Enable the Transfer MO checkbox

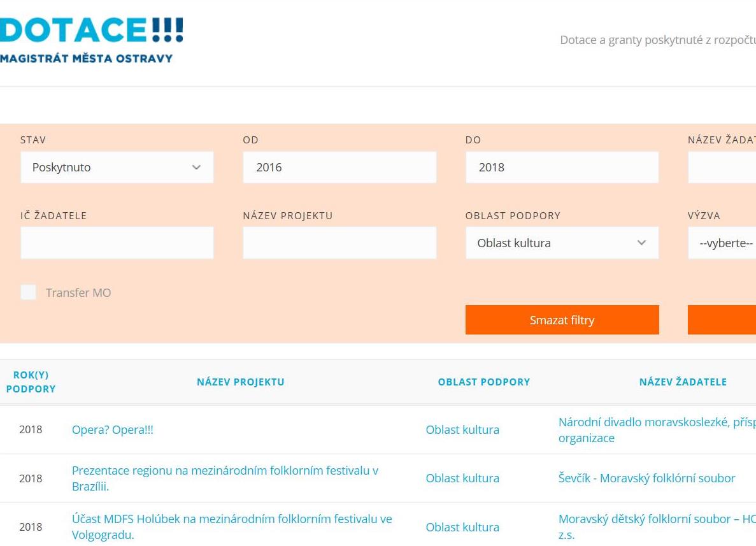click(29, 292)
